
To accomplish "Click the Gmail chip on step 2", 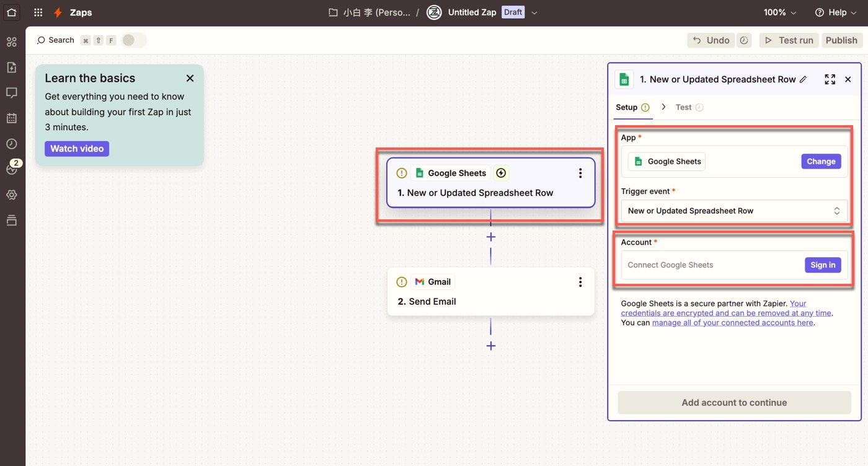I will pos(433,282).
